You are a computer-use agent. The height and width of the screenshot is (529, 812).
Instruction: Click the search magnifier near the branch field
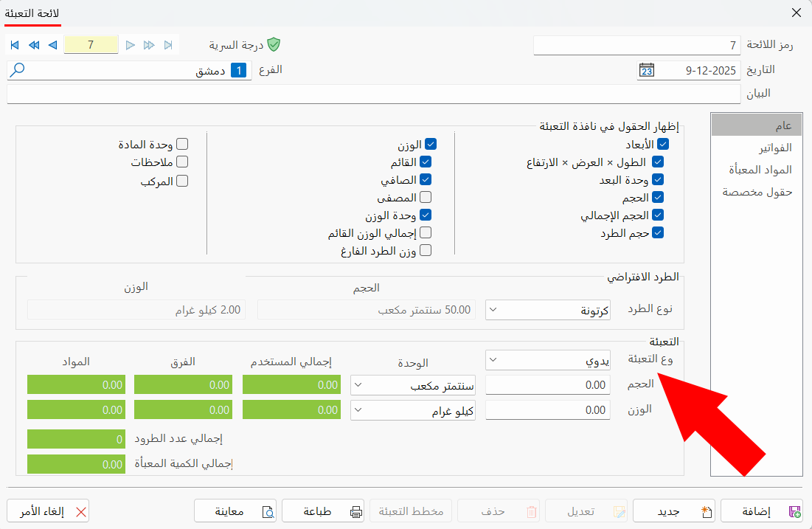pos(15,69)
